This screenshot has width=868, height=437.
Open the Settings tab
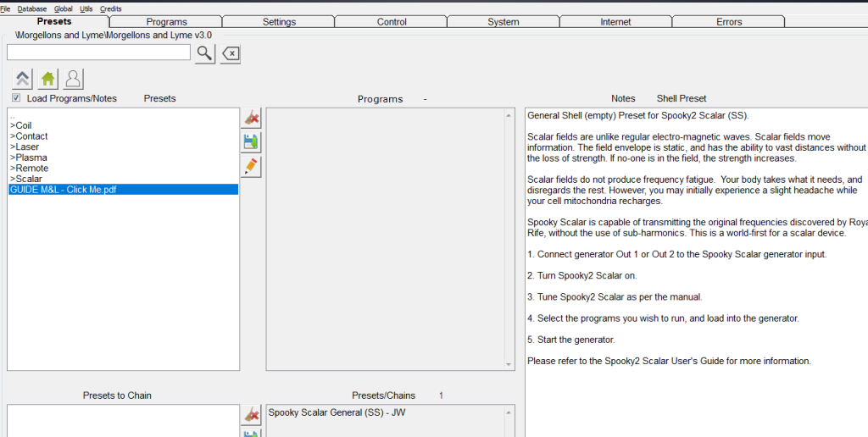coord(279,22)
